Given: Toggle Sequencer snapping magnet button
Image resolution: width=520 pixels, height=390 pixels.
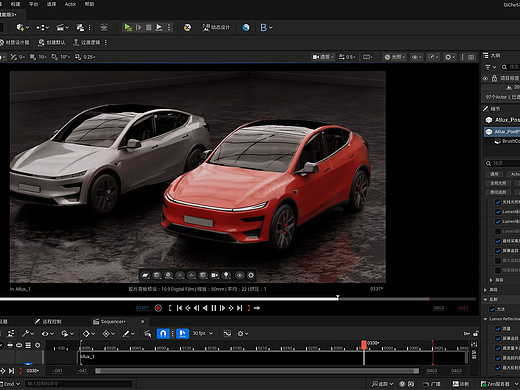Looking at the screenshot, I should pyautogui.click(x=163, y=333).
